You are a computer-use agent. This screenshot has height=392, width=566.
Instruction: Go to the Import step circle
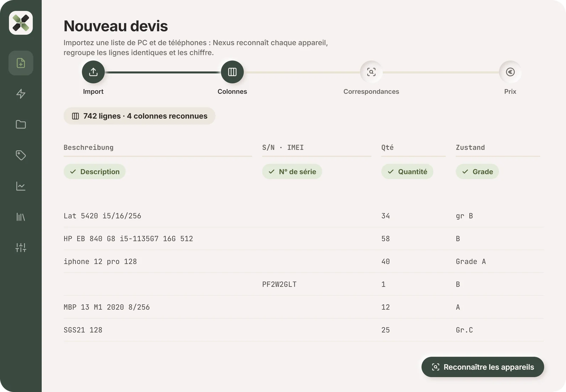pos(93,72)
